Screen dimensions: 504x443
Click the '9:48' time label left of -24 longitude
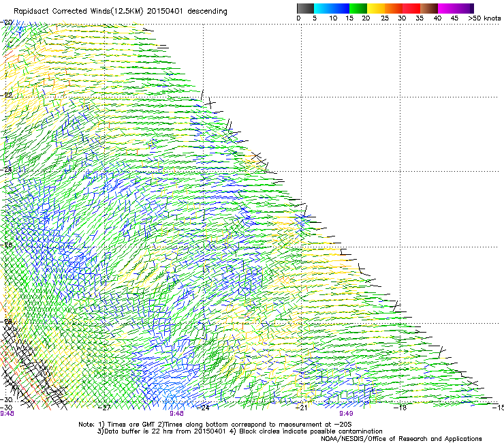[x=176, y=414]
